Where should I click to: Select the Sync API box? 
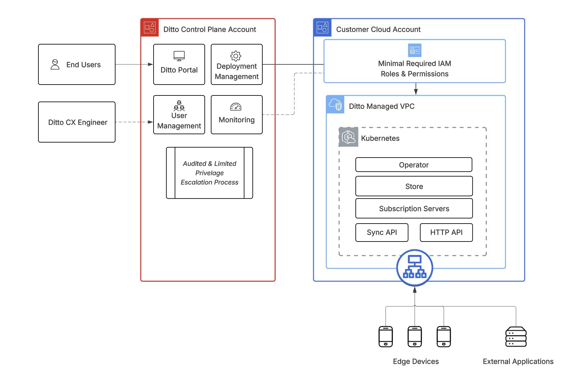click(x=382, y=233)
